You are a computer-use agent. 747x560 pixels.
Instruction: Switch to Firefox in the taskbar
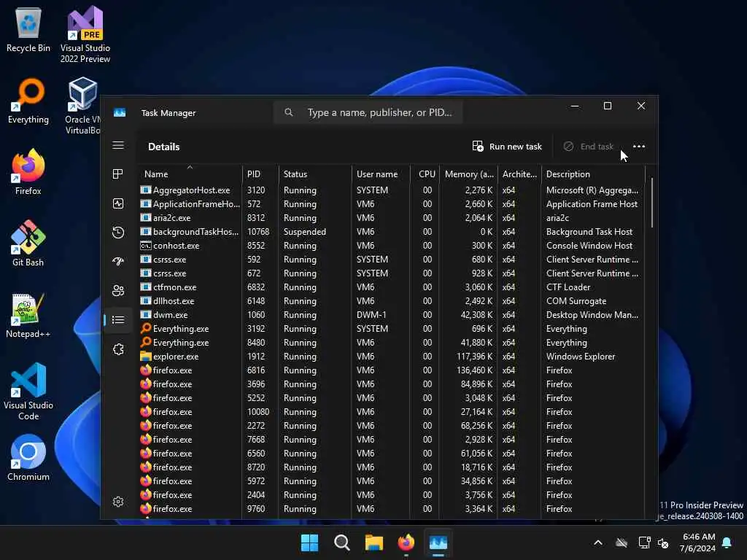point(406,542)
